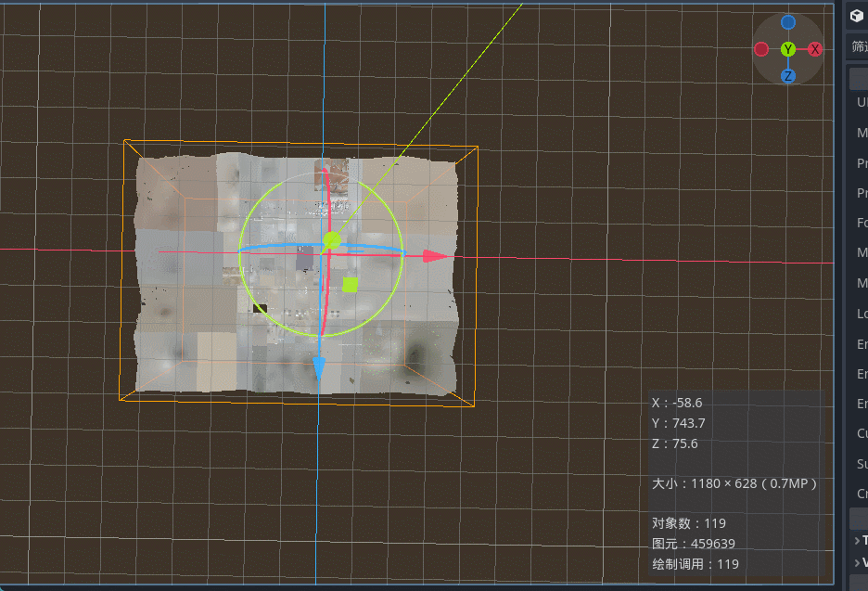Select the green Y circle on view gizmo
The height and width of the screenshot is (591, 868).
click(x=788, y=49)
